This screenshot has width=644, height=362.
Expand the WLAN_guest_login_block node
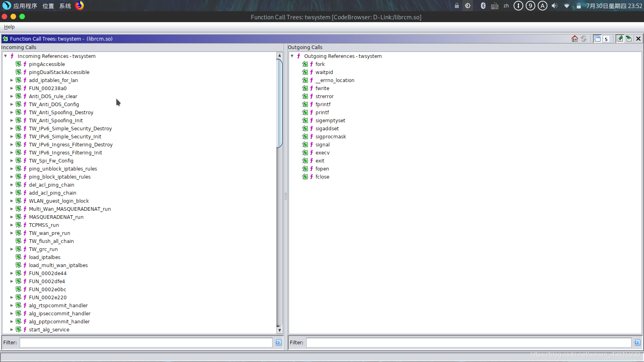(x=12, y=201)
